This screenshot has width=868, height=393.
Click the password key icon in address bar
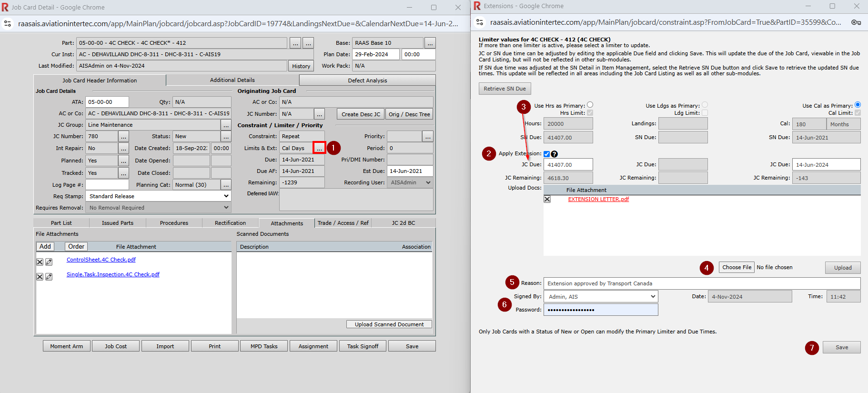tap(856, 22)
